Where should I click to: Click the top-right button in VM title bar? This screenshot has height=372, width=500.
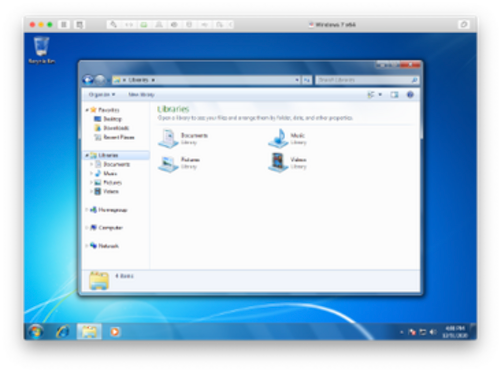(x=464, y=24)
